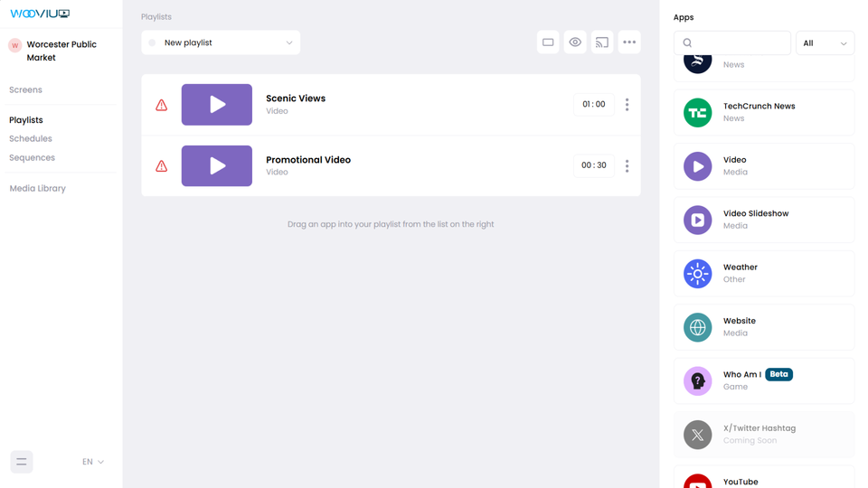The width and height of the screenshot is (868, 488).
Task: Click the apps search magnifier icon
Action: 687,42
